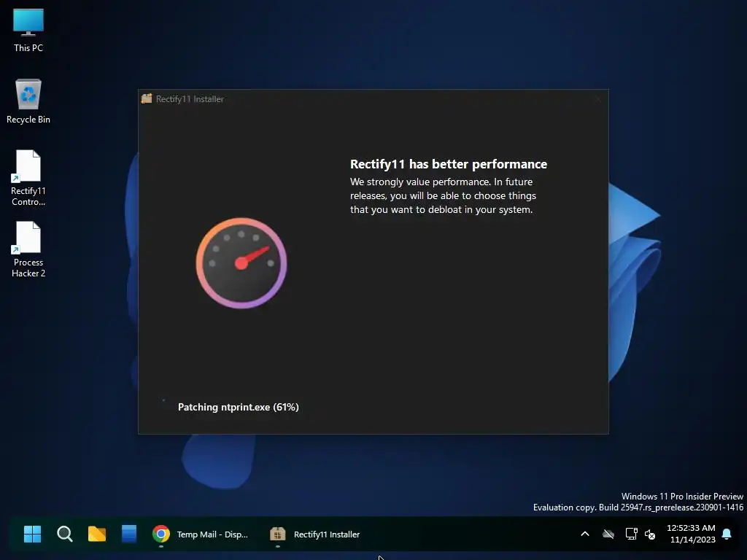Click the cloud sync tray icon
This screenshot has height=560, width=747.
(608, 534)
